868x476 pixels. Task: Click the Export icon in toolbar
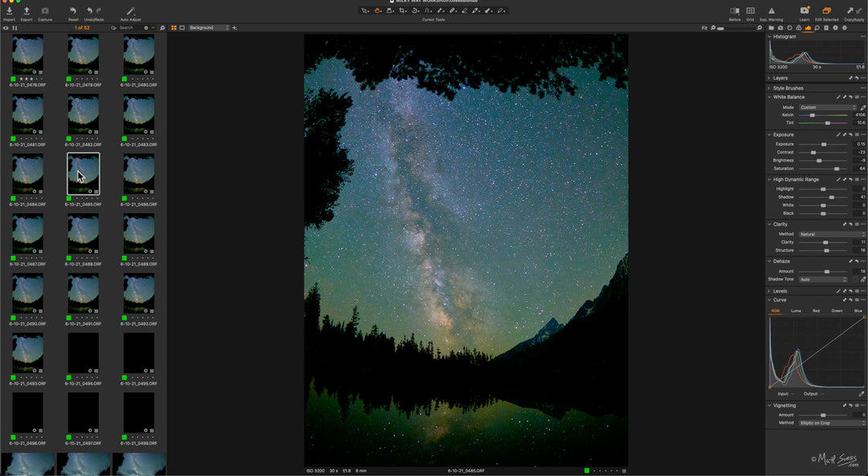pos(27,11)
